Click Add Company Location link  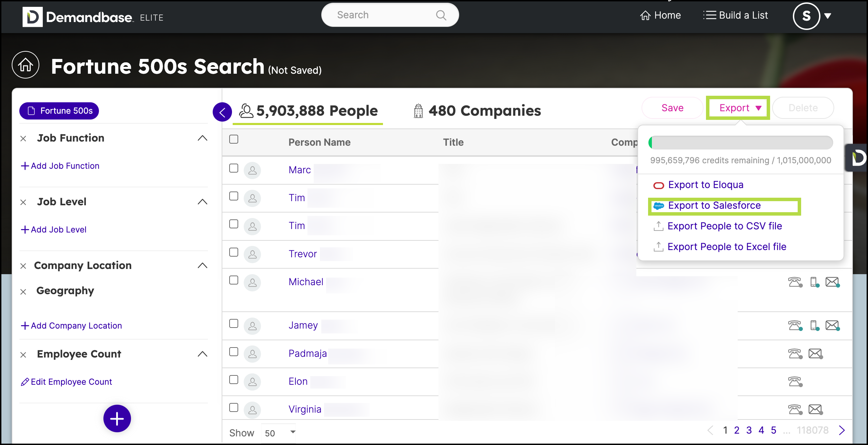pyautogui.click(x=71, y=326)
